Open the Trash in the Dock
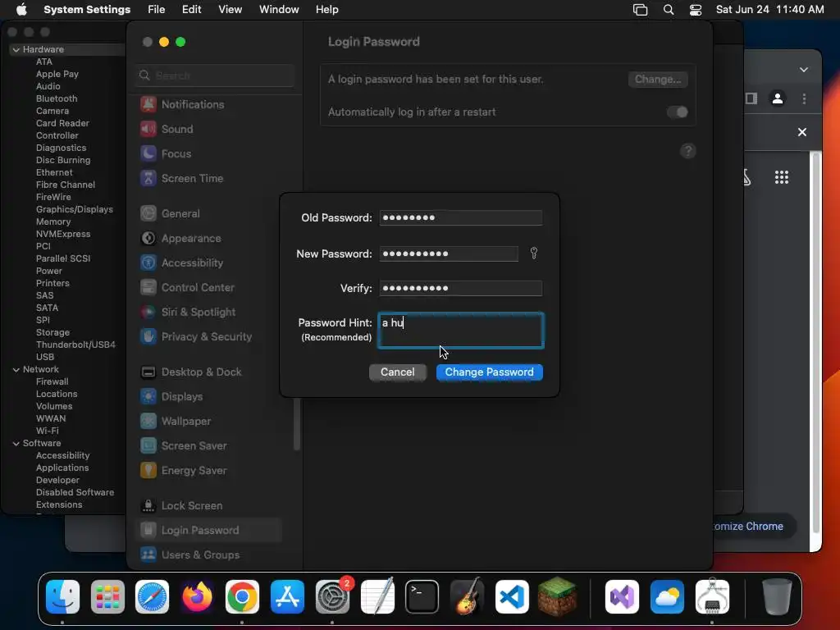The width and height of the screenshot is (840, 630). point(777,596)
